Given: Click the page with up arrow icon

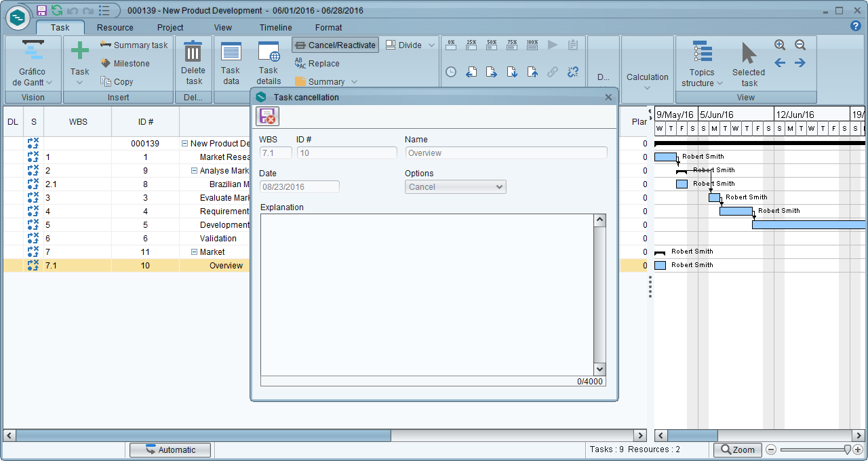Looking at the screenshot, I should 532,72.
